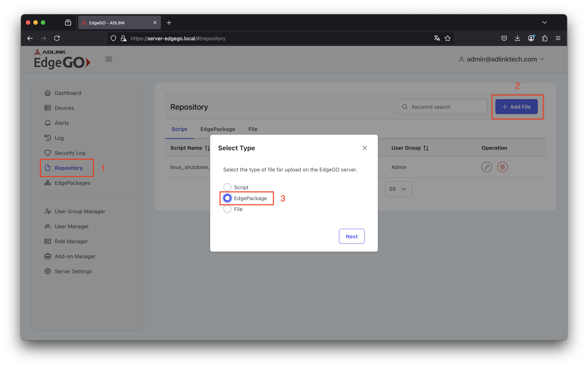This screenshot has height=368, width=588.
Task: Click the browser translate page icon
Action: (437, 38)
